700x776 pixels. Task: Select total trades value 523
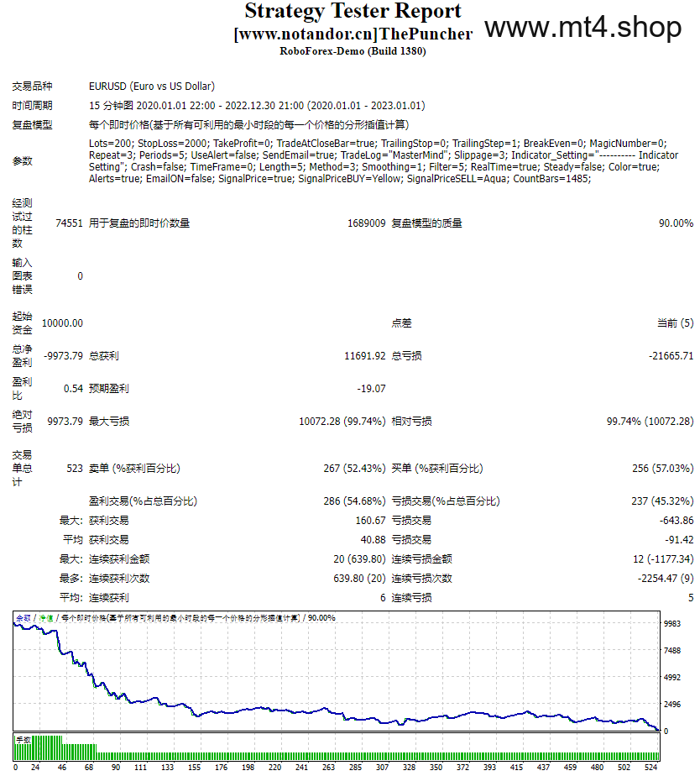75,468
